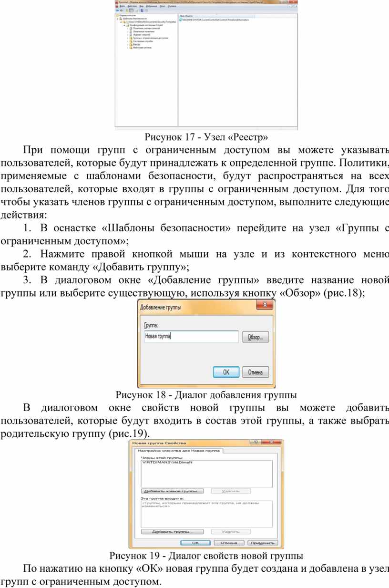The image size is (389, 588).
Task: Close the Новая группа Свойства dialog
Action: pyautogui.click(x=272, y=443)
